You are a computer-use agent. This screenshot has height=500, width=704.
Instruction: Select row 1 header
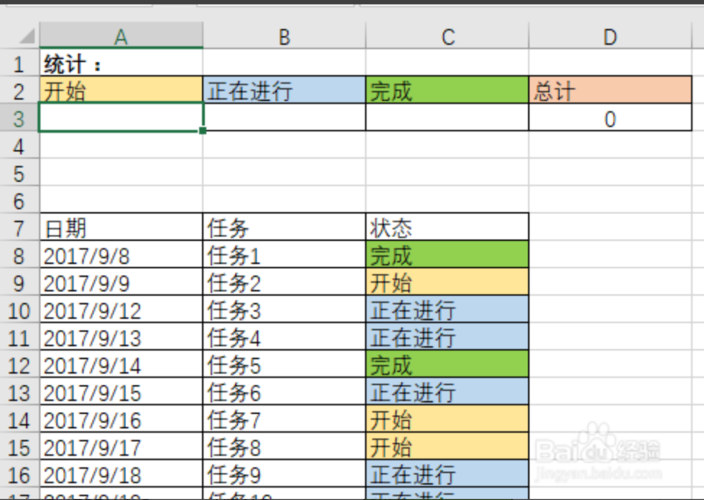19,64
